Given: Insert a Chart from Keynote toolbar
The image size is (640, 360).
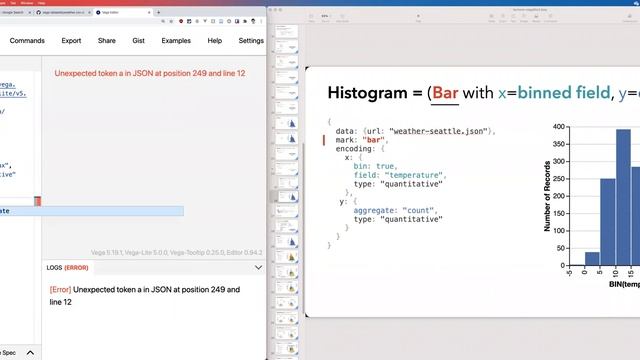Looking at the screenshot, I should point(503,18).
